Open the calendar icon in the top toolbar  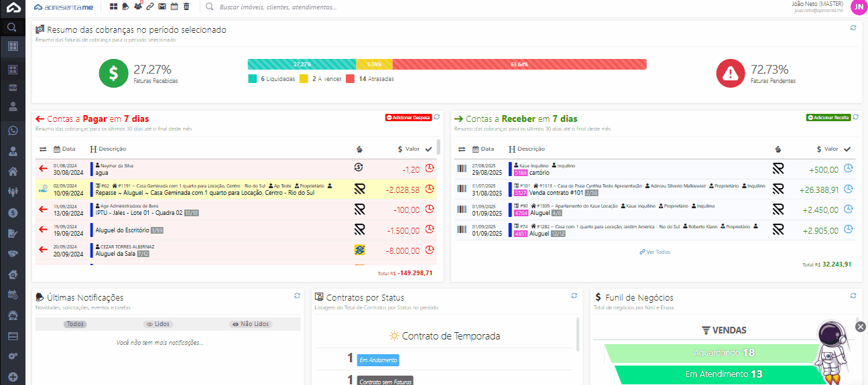click(x=174, y=7)
